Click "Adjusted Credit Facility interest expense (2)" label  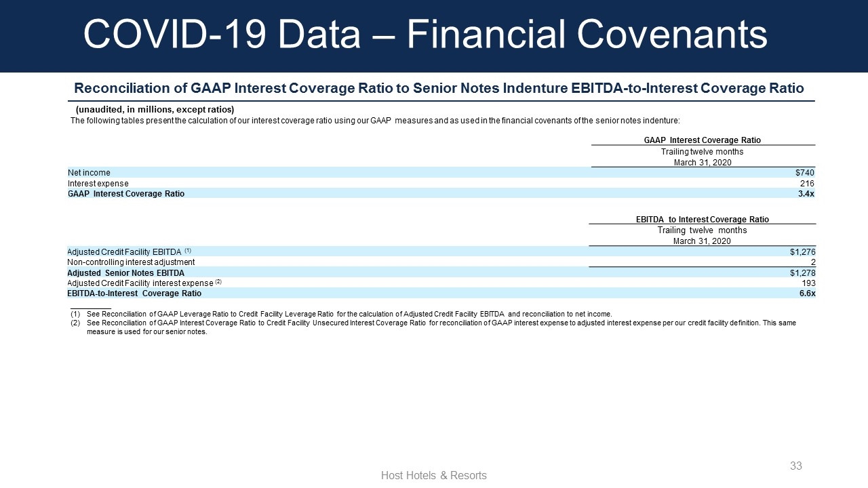click(x=144, y=283)
